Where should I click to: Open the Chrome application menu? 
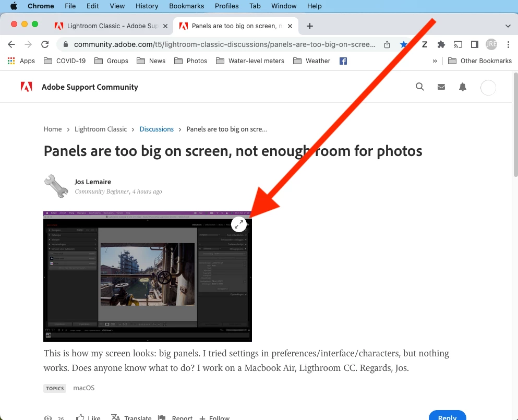pos(41,6)
